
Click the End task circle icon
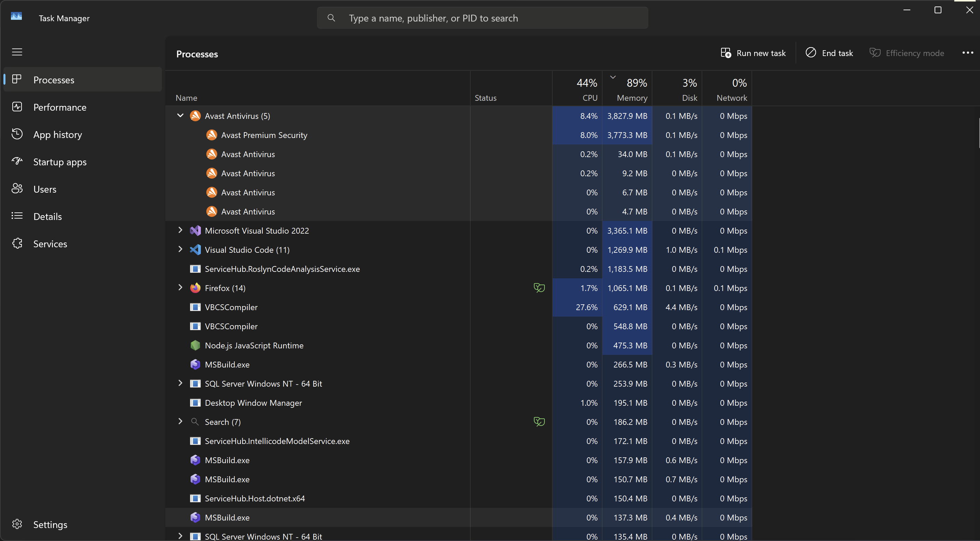pyautogui.click(x=811, y=53)
